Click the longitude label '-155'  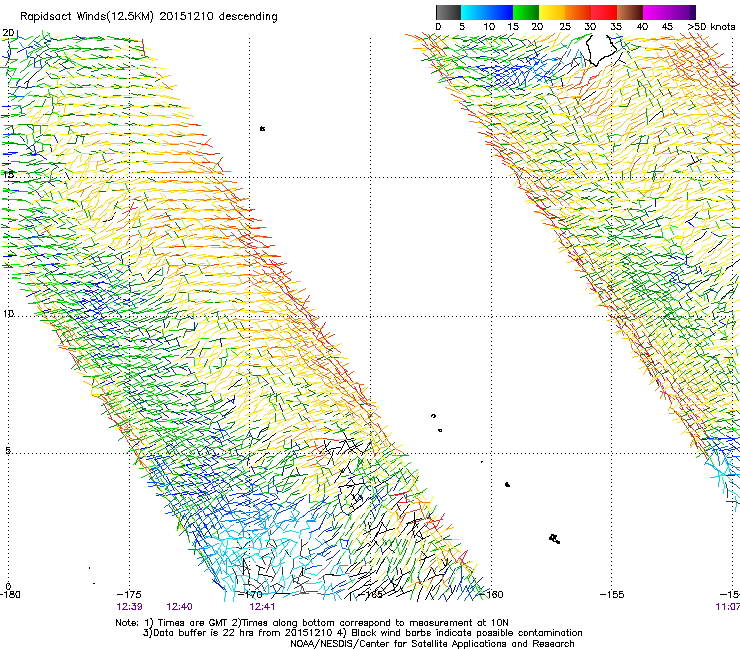click(612, 594)
